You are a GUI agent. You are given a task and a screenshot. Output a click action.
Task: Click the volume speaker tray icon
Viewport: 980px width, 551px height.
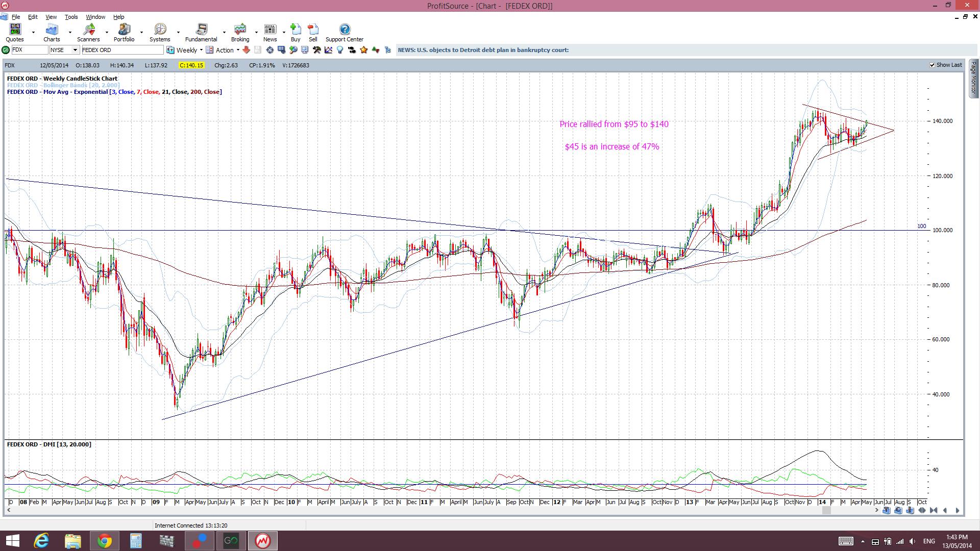click(x=913, y=541)
